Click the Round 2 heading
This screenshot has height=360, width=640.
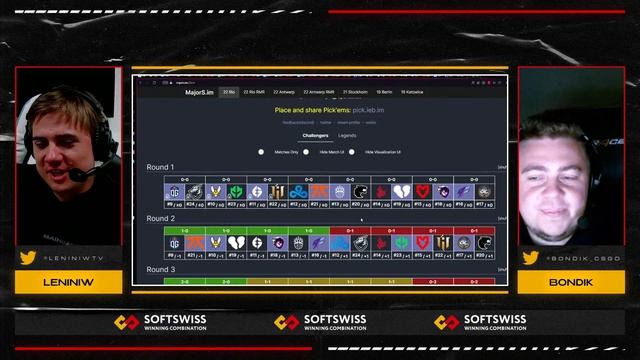160,218
